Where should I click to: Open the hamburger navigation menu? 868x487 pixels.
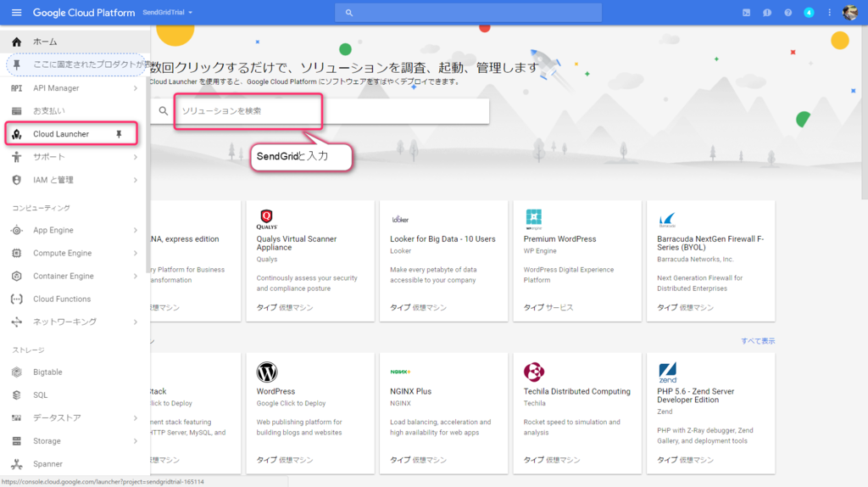[17, 12]
